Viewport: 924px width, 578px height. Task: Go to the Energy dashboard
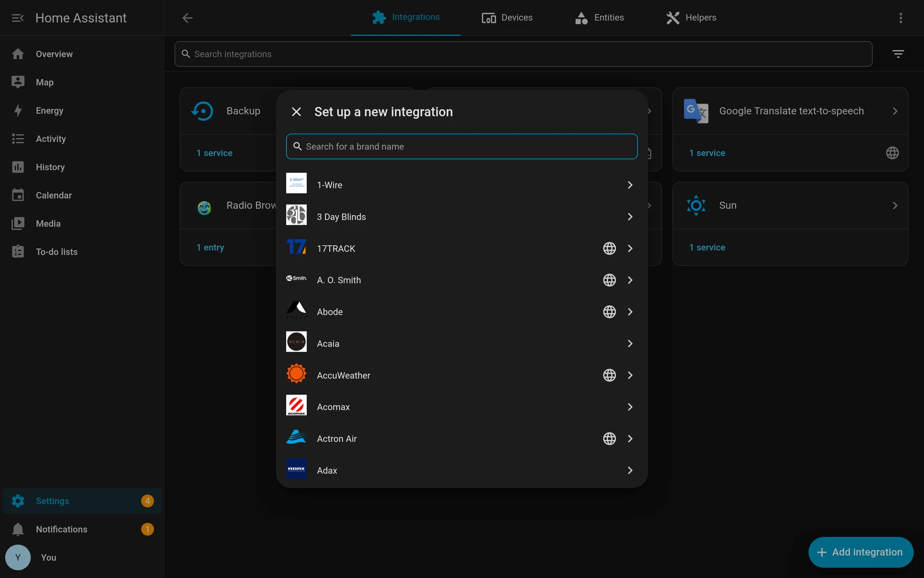(82, 110)
